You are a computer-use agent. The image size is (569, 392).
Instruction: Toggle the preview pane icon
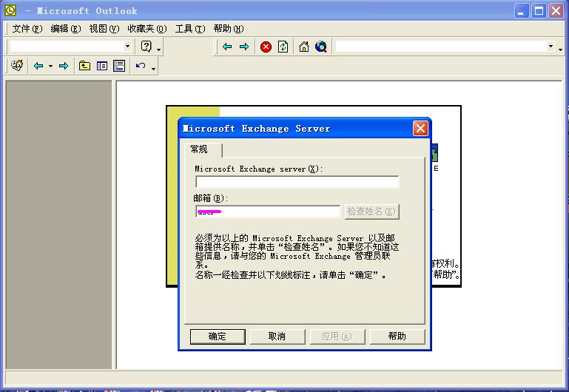119,66
